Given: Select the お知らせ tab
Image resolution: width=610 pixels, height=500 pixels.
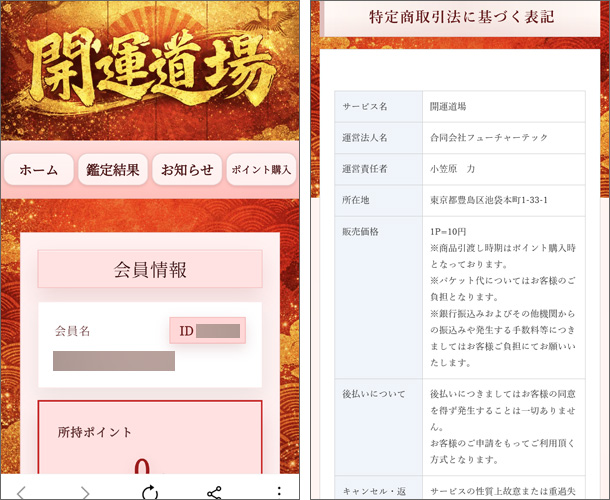Looking at the screenshot, I should click(187, 170).
